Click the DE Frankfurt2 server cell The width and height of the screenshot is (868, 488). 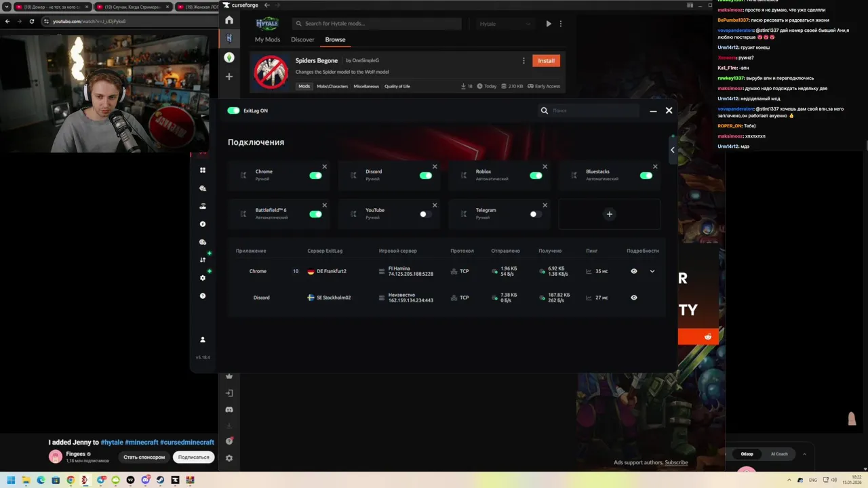pyautogui.click(x=327, y=271)
